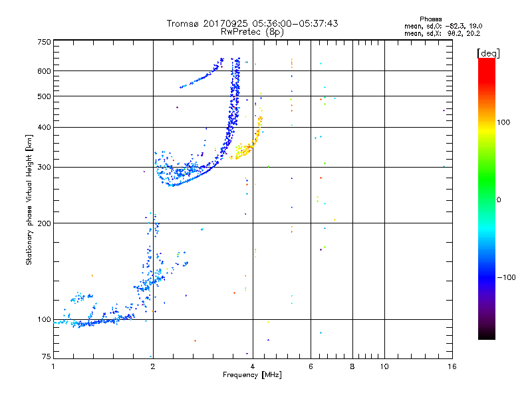Click the plot title "Tromsø 20170925 05:36:00-05:37:43"
532x399 pixels.
[252, 23]
